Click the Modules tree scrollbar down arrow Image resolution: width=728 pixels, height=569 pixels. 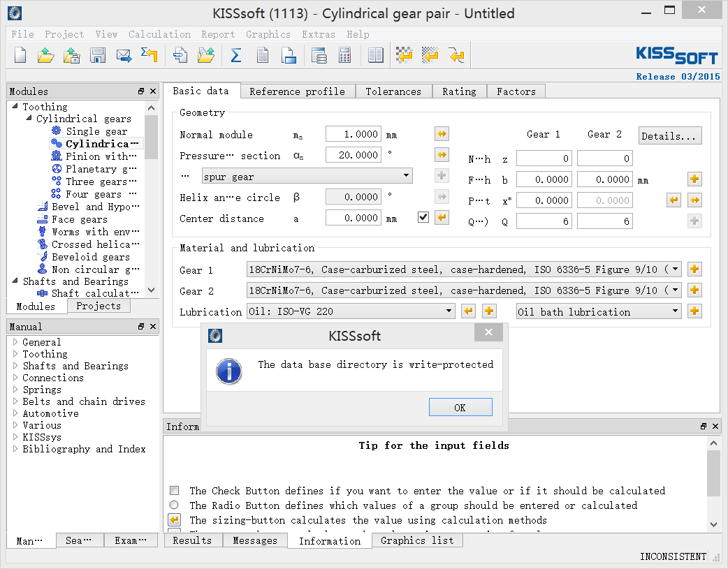(x=151, y=290)
